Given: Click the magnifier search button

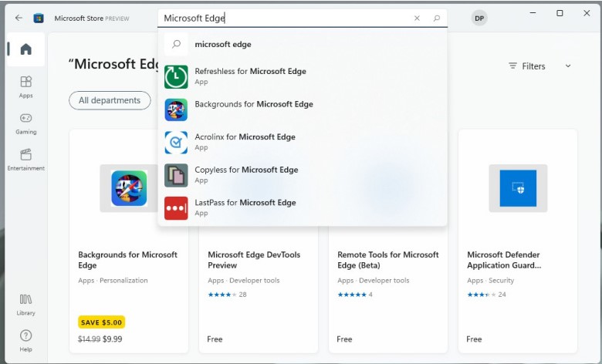Looking at the screenshot, I should [x=437, y=19].
